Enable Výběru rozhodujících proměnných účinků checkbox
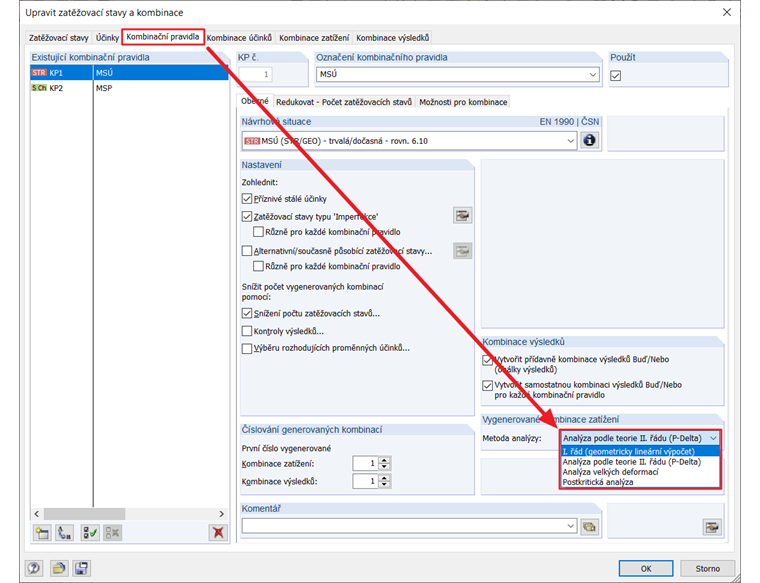 point(247,348)
